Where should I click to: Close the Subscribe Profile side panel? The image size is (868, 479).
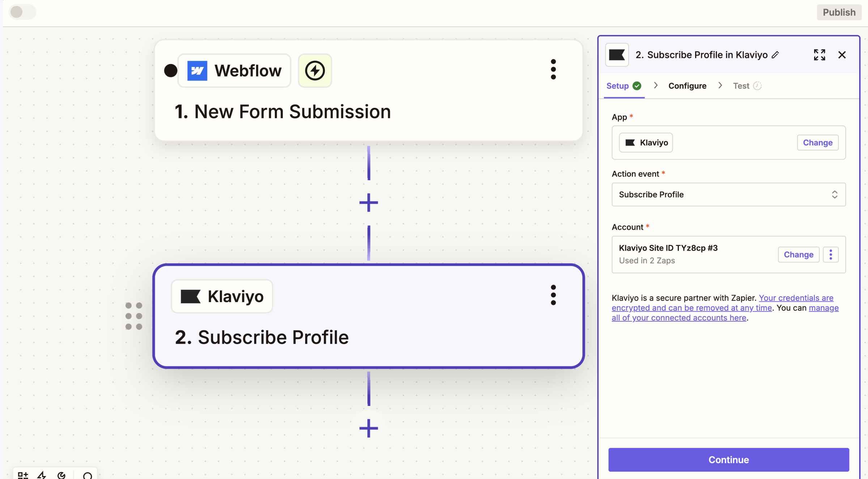coord(842,55)
